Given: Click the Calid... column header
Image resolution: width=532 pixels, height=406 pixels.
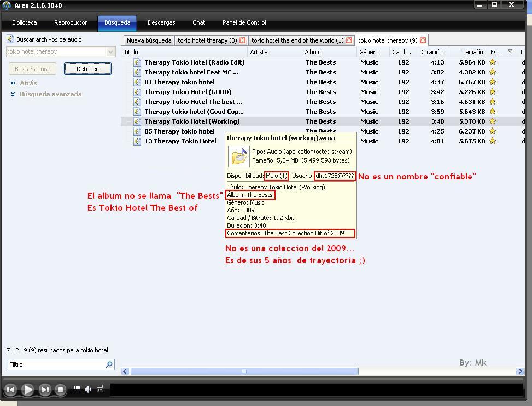Looking at the screenshot, I should pos(402,52).
